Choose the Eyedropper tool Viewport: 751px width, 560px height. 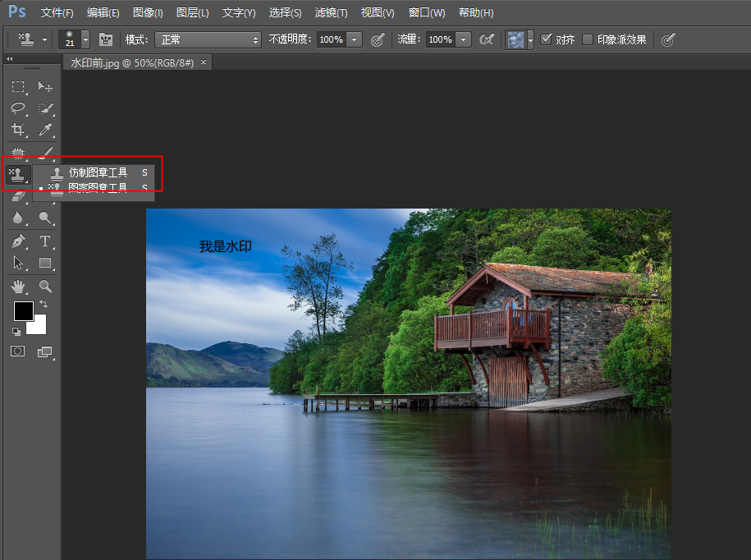click(x=45, y=130)
